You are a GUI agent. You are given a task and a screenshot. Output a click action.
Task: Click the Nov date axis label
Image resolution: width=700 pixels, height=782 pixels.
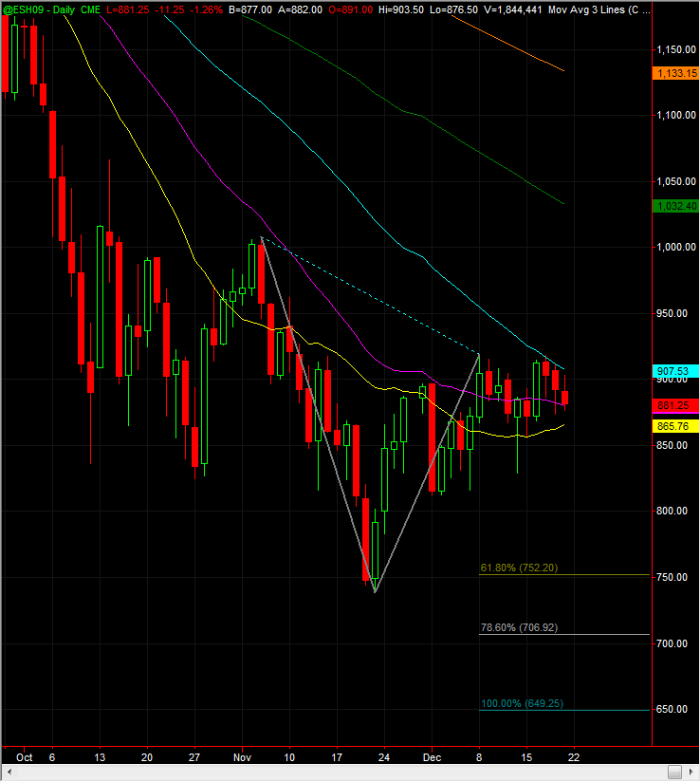pos(242,757)
